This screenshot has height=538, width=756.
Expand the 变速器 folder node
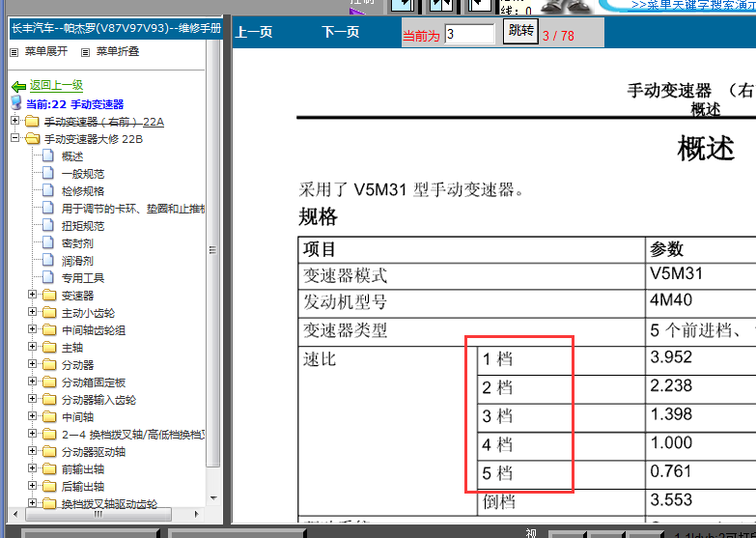32,294
